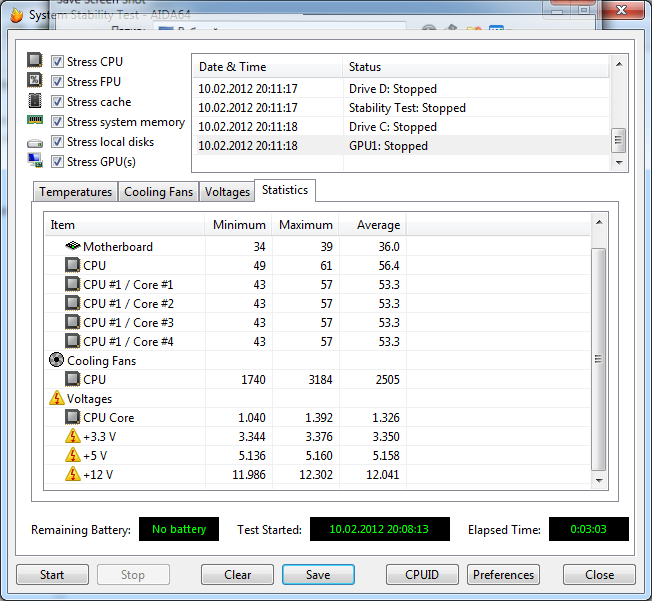Disable the Stress local disks checkbox
This screenshot has height=601, width=652.
[57, 141]
